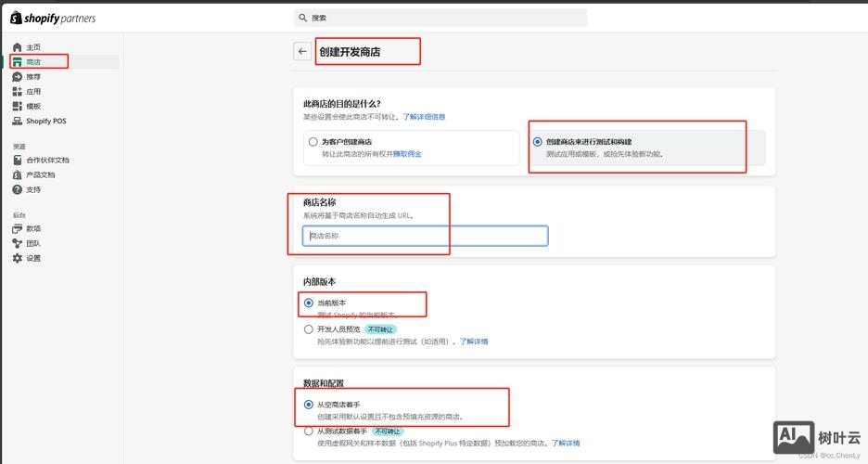Click the 商店名称 input field
This screenshot has width=868, height=464.
click(425, 236)
